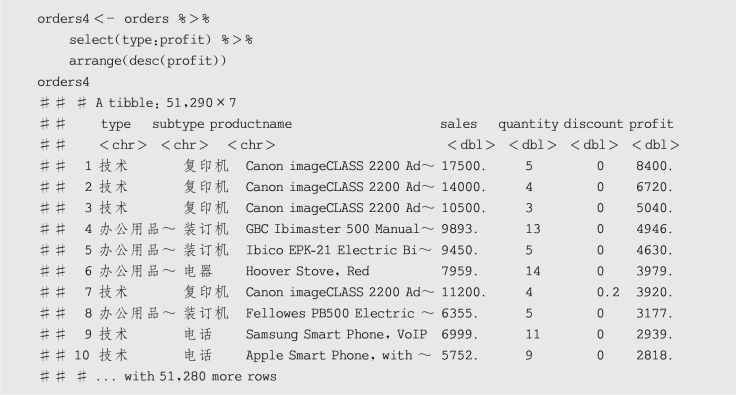Select the quantity column header
This screenshot has width=736, height=395.
point(528,124)
